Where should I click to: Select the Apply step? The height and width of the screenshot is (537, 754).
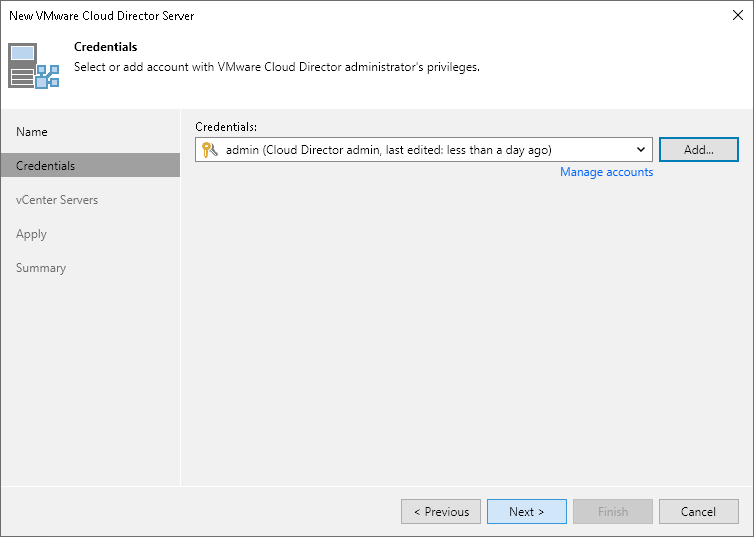tap(31, 234)
